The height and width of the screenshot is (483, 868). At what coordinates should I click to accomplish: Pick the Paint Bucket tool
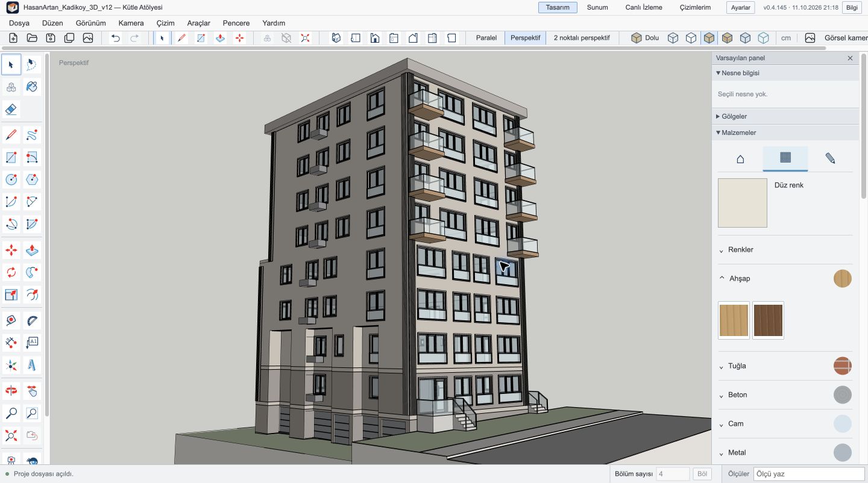tap(32, 87)
